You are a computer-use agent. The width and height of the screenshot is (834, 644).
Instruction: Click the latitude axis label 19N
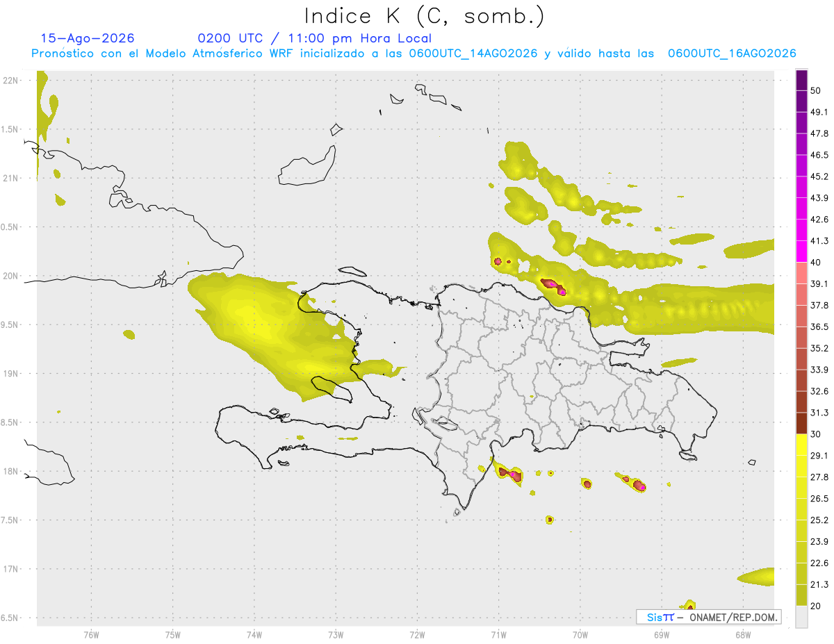[x=11, y=374]
